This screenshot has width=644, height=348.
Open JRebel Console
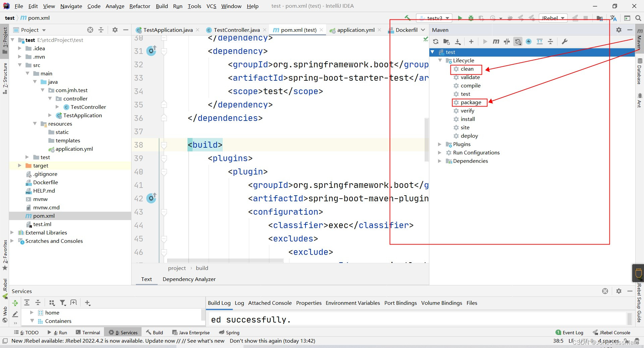click(x=611, y=333)
